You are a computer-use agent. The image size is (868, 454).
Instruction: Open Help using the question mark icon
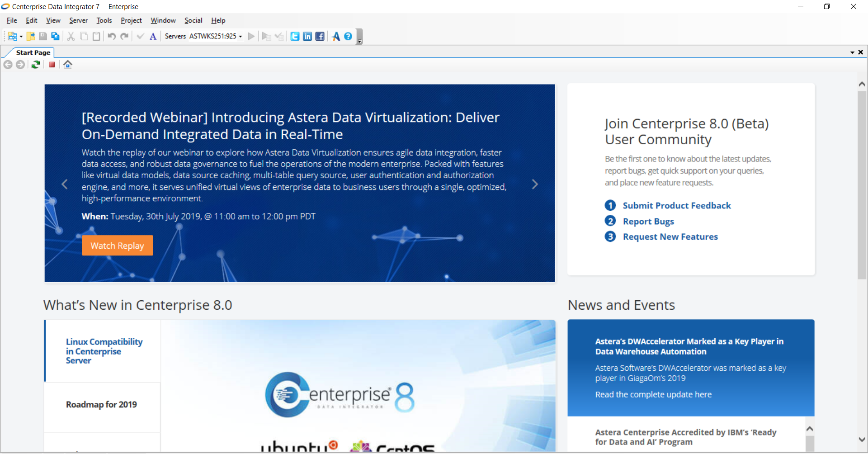coord(348,36)
